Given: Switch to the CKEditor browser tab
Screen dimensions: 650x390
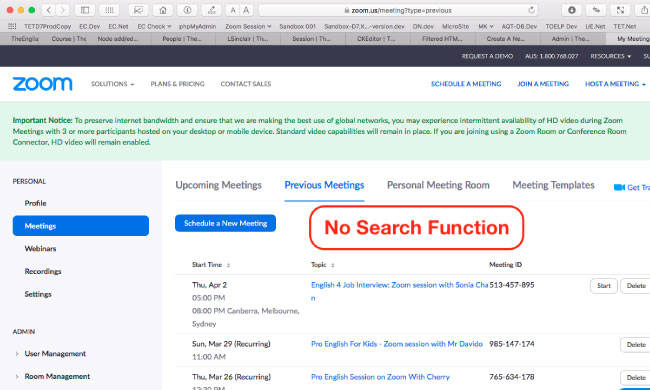Looking at the screenshot, I should pyautogui.click(x=378, y=39).
